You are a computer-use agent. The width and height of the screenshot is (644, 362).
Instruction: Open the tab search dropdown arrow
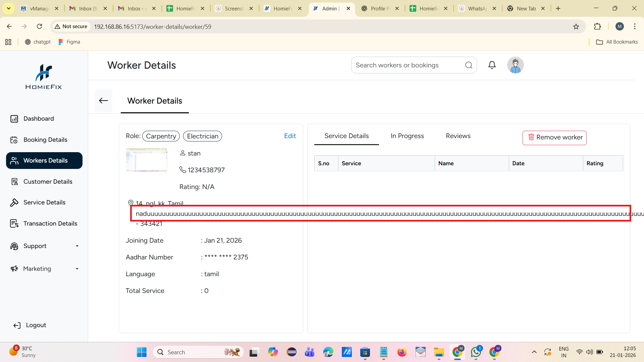coord(9,8)
